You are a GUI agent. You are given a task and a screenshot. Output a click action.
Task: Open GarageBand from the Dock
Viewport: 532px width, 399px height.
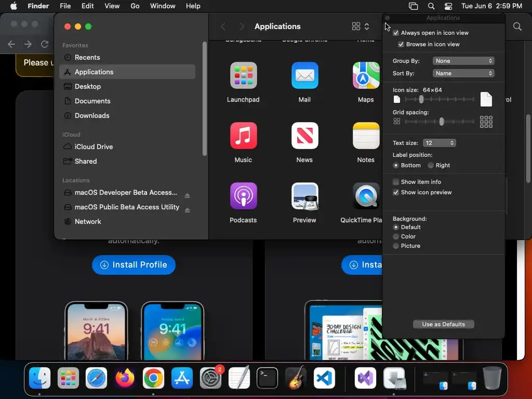[x=296, y=378]
